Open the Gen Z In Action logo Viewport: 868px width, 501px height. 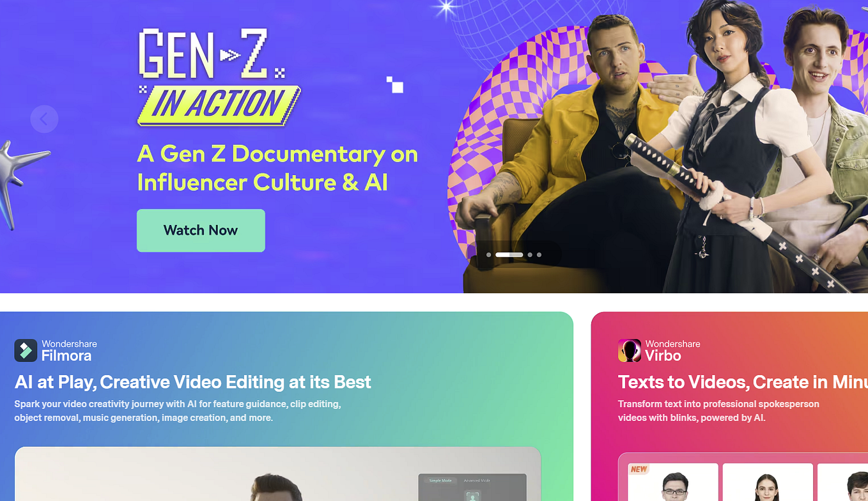pos(219,77)
